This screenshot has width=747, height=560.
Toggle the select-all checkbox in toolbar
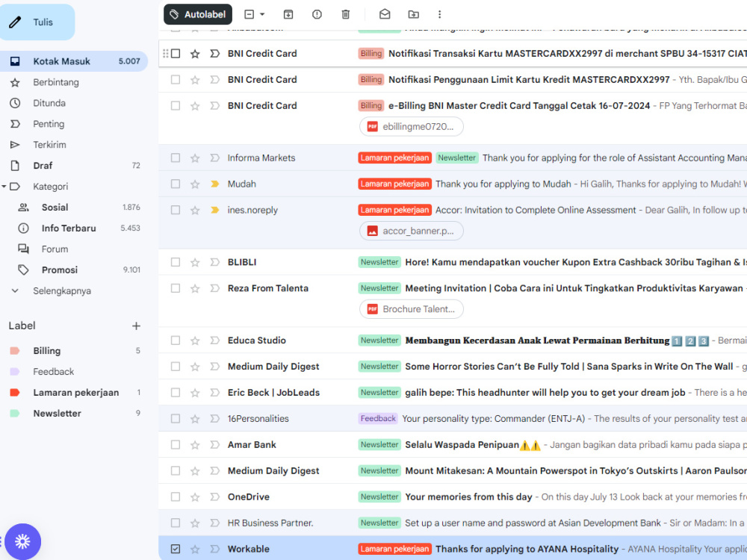(249, 14)
